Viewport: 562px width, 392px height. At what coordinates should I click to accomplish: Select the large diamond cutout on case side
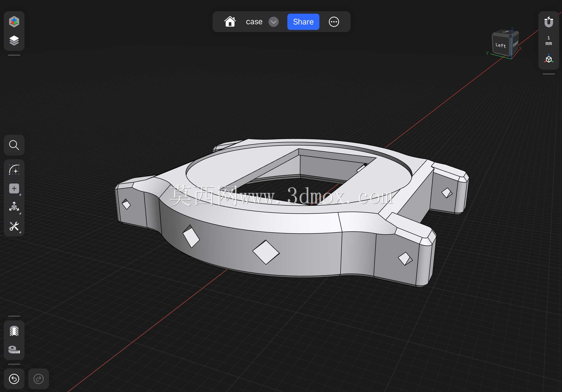tap(266, 252)
